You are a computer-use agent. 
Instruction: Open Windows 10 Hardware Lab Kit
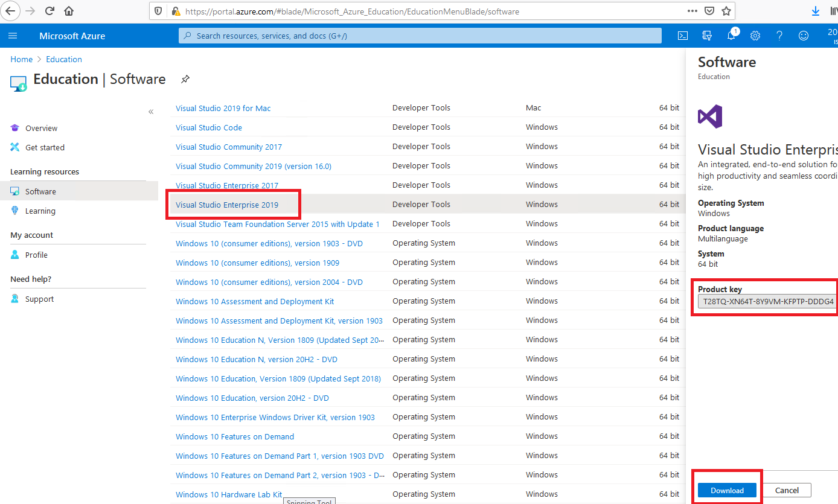click(x=229, y=494)
